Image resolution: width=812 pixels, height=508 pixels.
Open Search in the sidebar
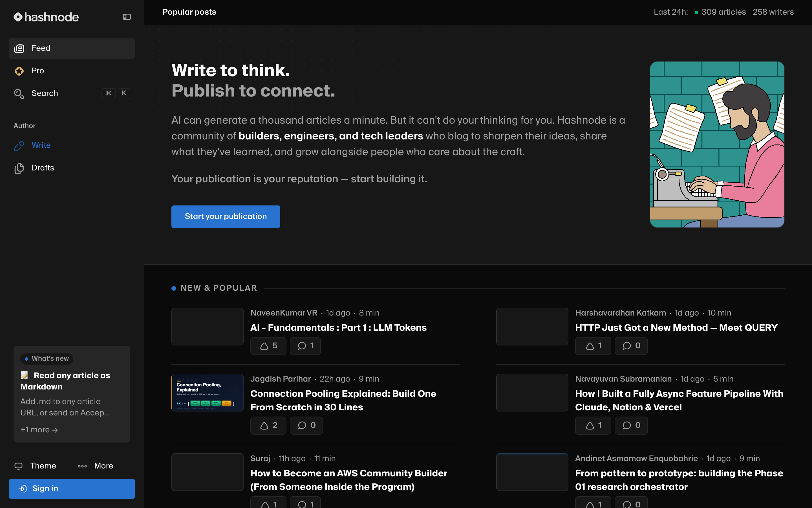pyautogui.click(x=72, y=93)
